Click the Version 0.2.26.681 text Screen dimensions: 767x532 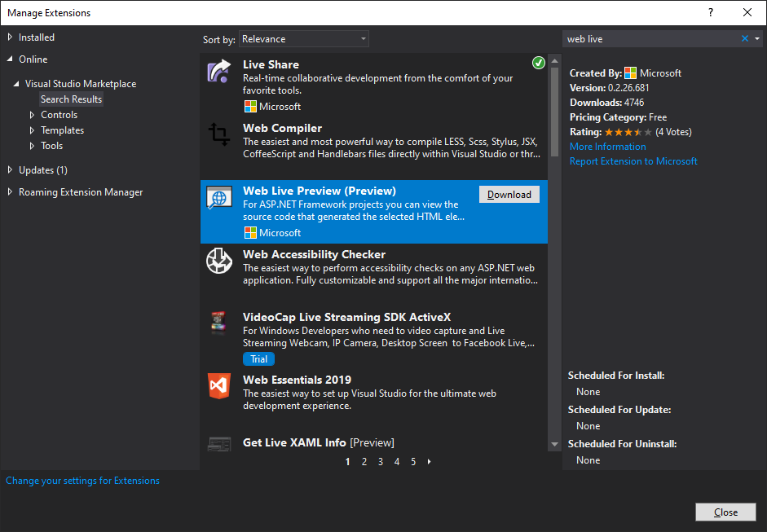(610, 88)
